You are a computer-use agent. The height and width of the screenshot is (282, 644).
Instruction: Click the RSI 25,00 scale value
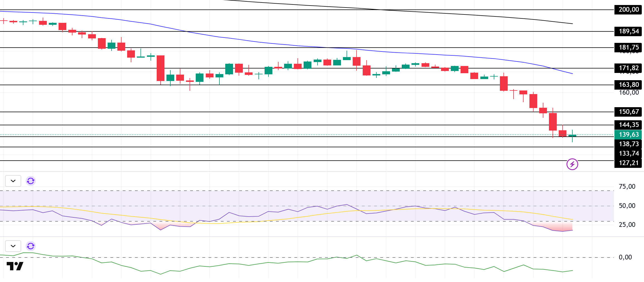(x=627, y=225)
